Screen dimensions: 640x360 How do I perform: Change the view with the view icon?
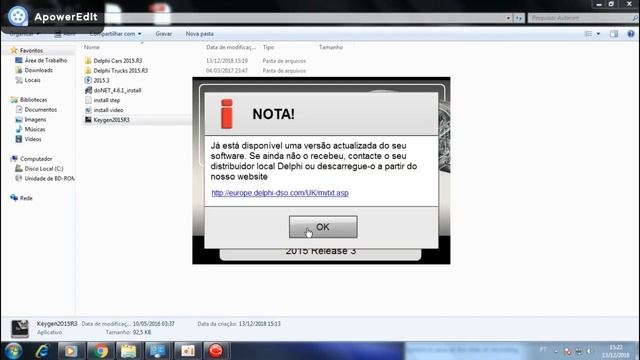(x=588, y=34)
